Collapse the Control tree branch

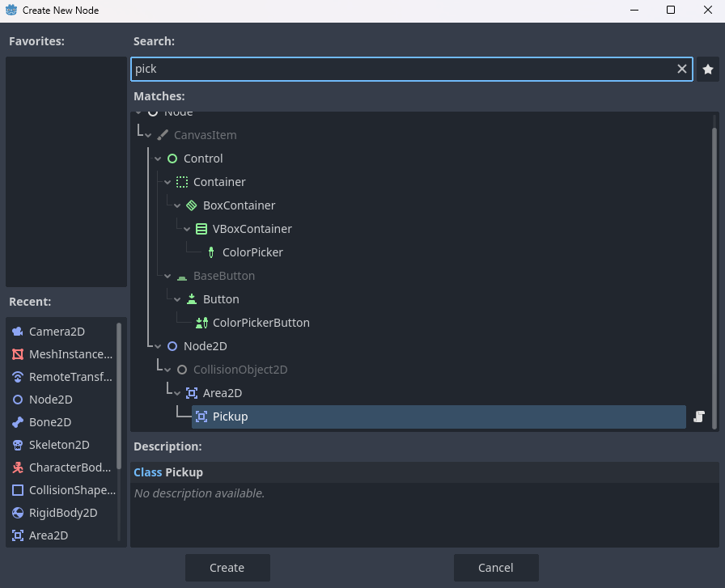click(x=158, y=159)
